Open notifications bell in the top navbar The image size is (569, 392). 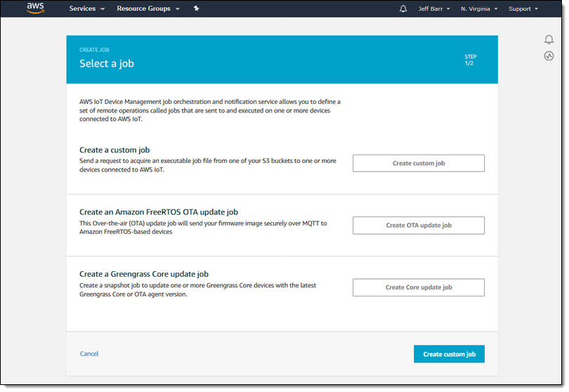(x=403, y=9)
